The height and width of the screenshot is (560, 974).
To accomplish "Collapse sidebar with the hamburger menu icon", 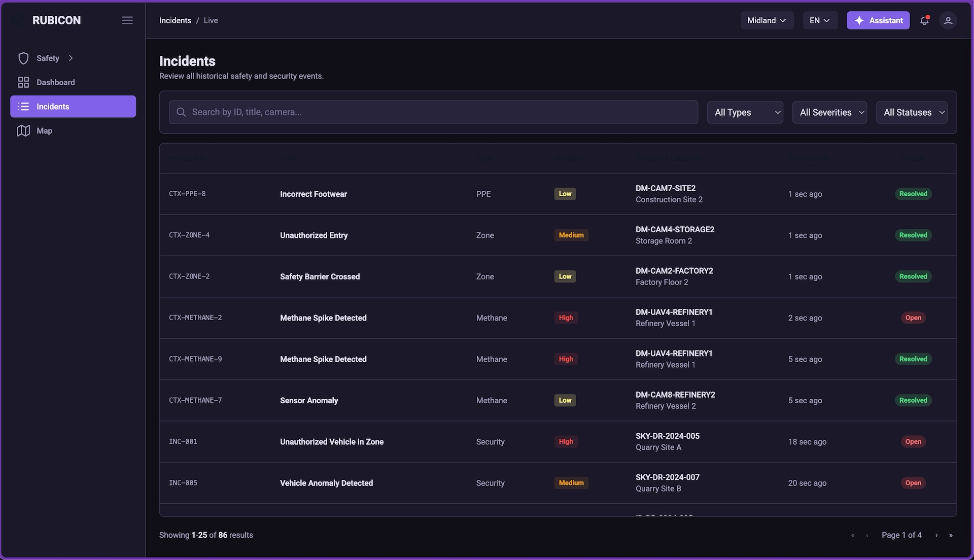I will coord(127,20).
